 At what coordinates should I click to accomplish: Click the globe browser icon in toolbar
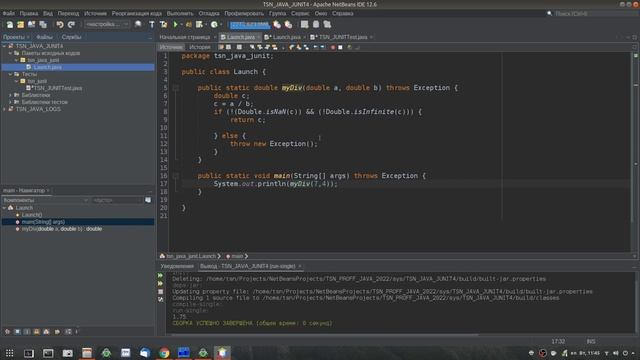[138, 24]
